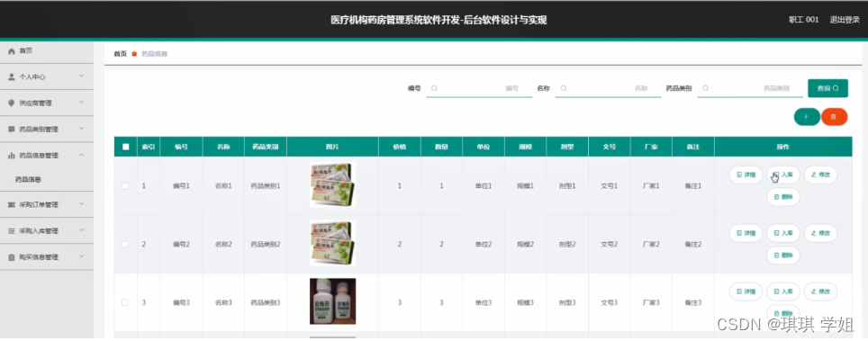Image resolution: width=868 pixels, height=341 pixels.
Task: Click the 备注1 cell
Action: coord(693,186)
